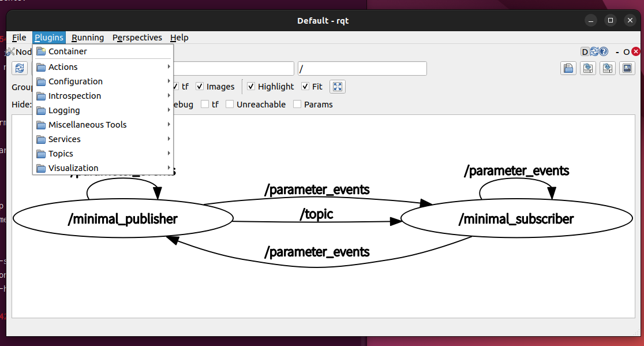This screenshot has width=644, height=346.
Task: Open the Perspectives menu
Action: pyautogui.click(x=137, y=38)
